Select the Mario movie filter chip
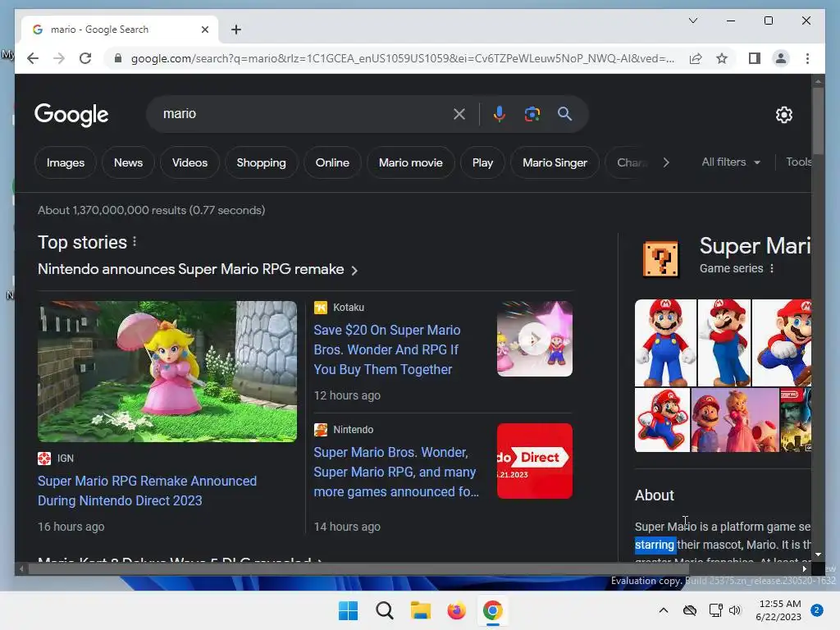The image size is (840, 630). [410, 162]
